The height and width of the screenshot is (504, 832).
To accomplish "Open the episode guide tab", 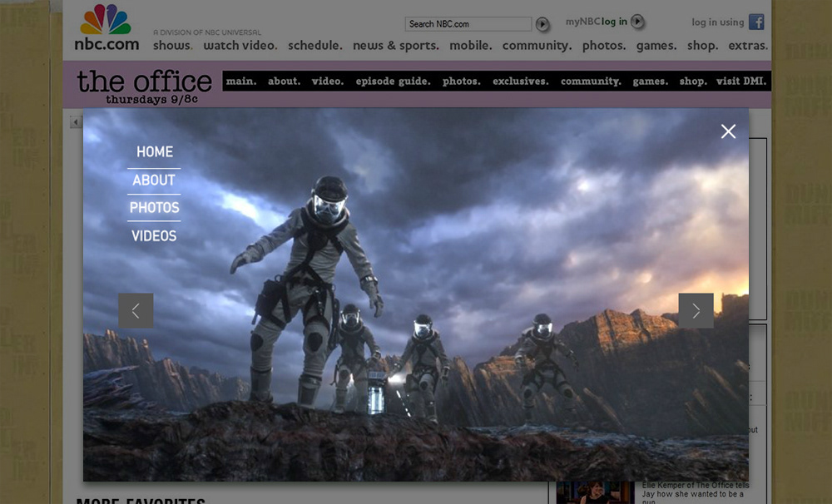I will (x=394, y=82).
